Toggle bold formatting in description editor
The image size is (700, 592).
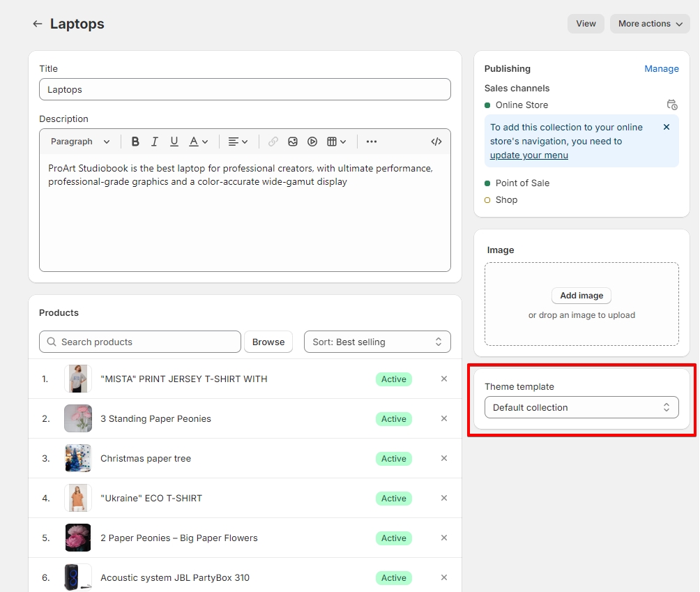135,142
